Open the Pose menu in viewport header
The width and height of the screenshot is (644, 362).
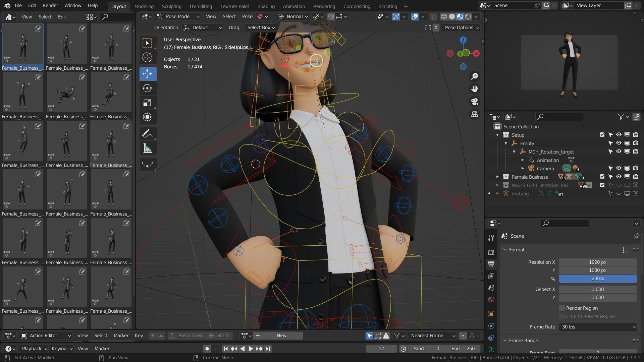(247, 16)
